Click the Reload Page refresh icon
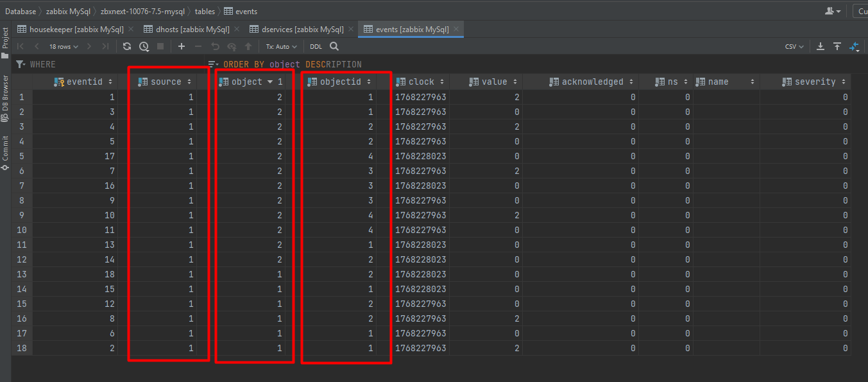Screen dimensions: 868x382 coord(127,46)
